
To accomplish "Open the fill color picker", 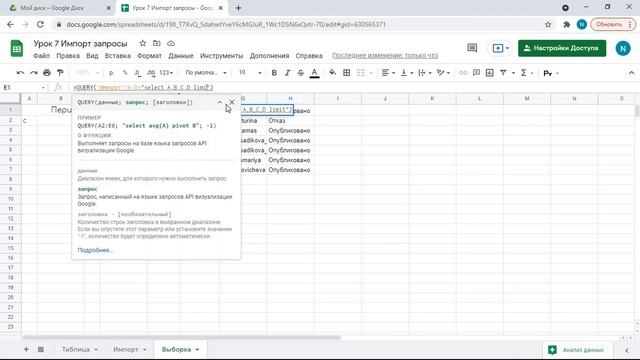I will click(333, 73).
